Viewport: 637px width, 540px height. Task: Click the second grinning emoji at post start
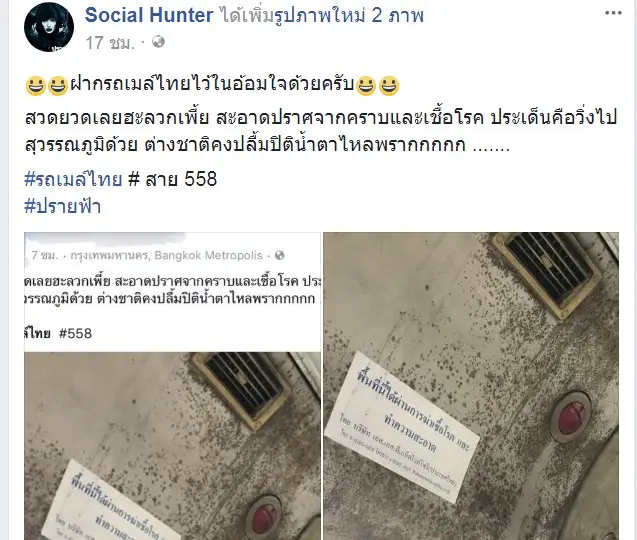click(x=58, y=86)
